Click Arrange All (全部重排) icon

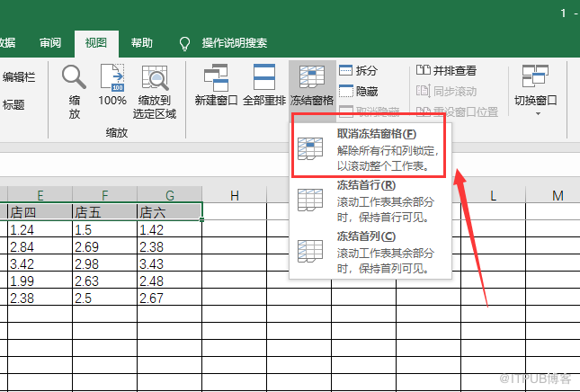(264, 86)
